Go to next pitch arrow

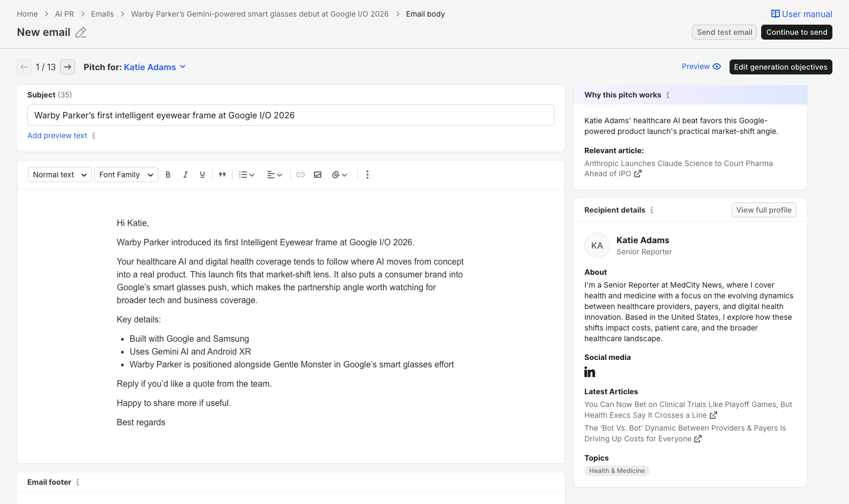click(x=67, y=67)
